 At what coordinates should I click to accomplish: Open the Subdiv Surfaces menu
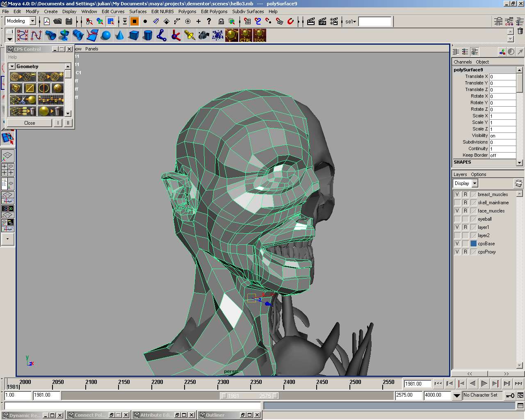(248, 11)
